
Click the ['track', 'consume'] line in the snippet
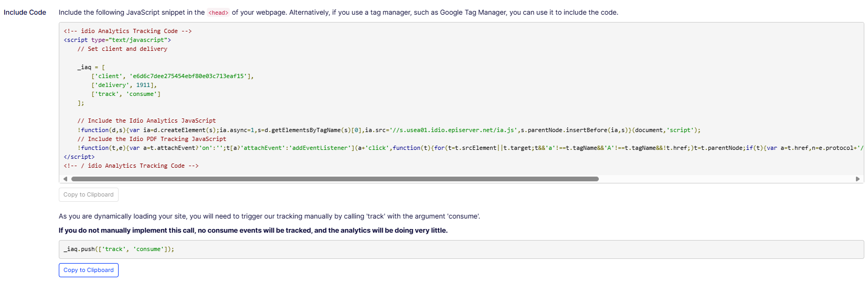pos(126,94)
